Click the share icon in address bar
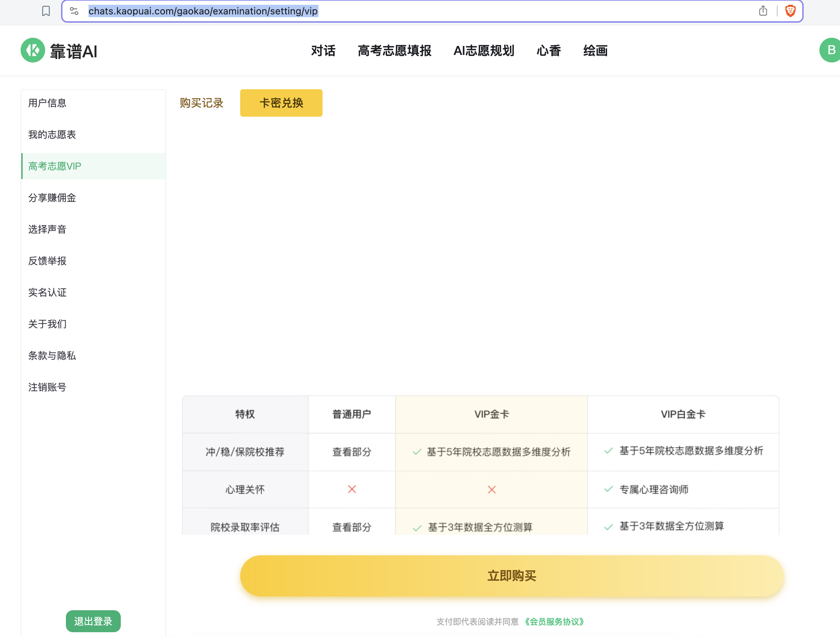This screenshot has height=637, width=840. click(x=763, y=11)
